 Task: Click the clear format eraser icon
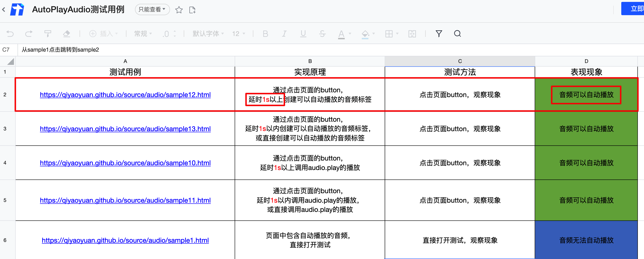point(67,34)
